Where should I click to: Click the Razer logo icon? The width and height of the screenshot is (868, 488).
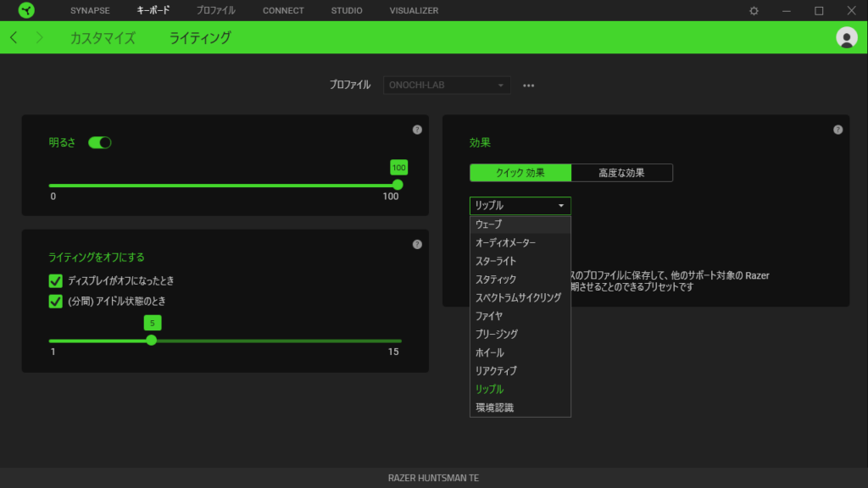pos(26,10)
